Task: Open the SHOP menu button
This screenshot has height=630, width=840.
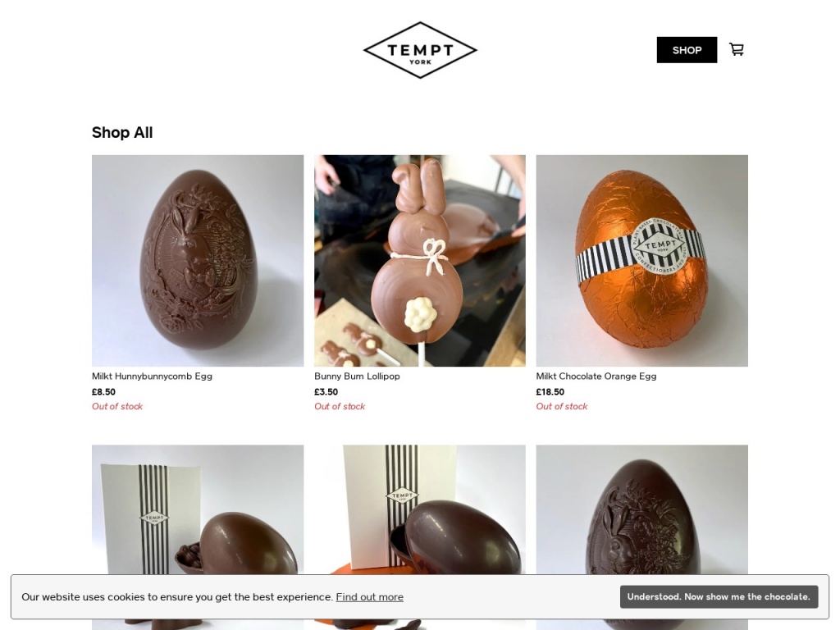Action: click(x=687, y=50)
